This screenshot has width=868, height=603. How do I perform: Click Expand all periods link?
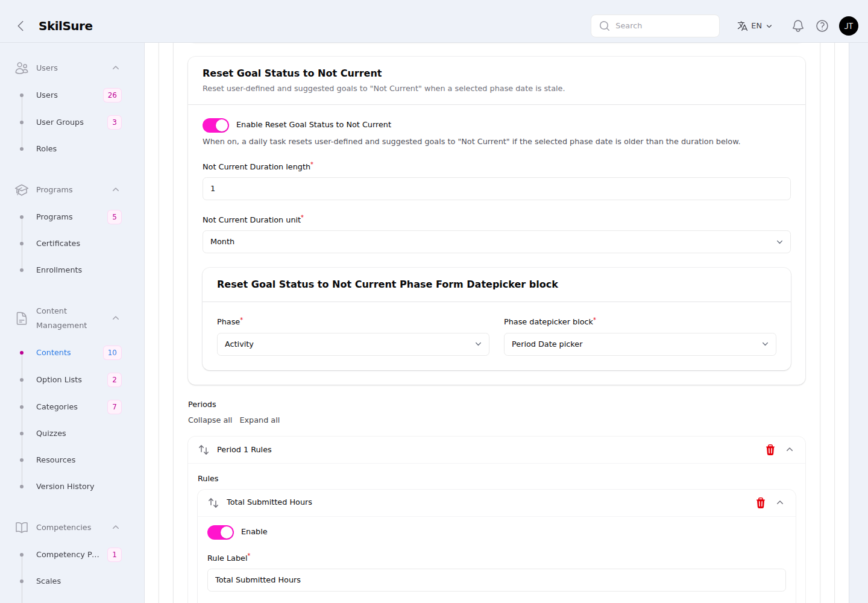coord(260,420)
